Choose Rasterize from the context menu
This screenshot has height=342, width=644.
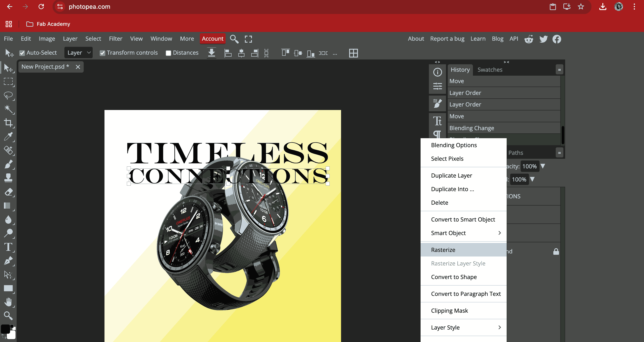(443, 250)
